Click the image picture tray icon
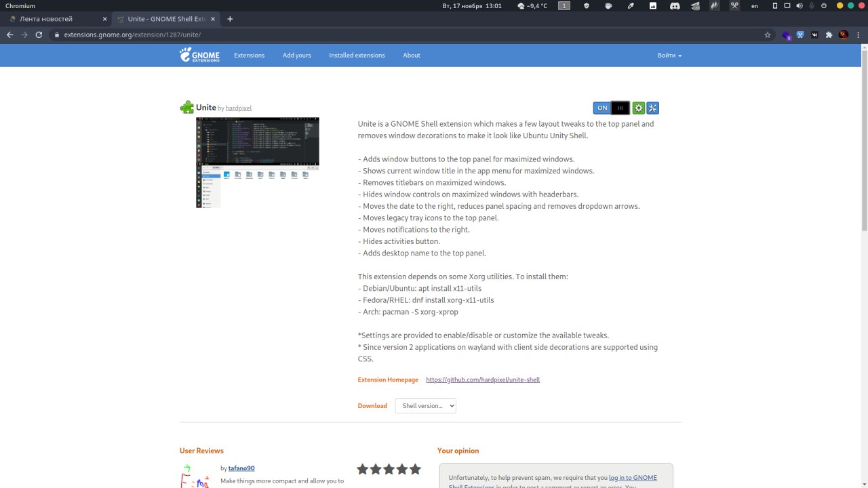This screenshot has height=488, width=868. click(x=653, y=5)
